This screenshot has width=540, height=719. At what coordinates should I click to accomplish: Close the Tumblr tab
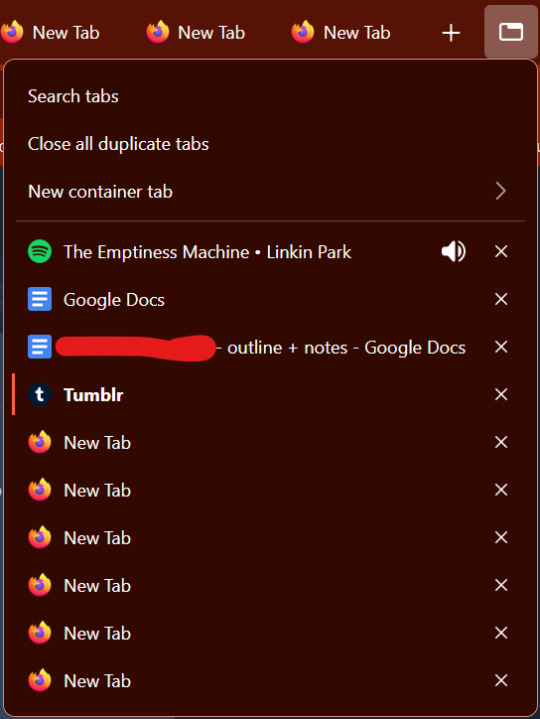point(501,394)
